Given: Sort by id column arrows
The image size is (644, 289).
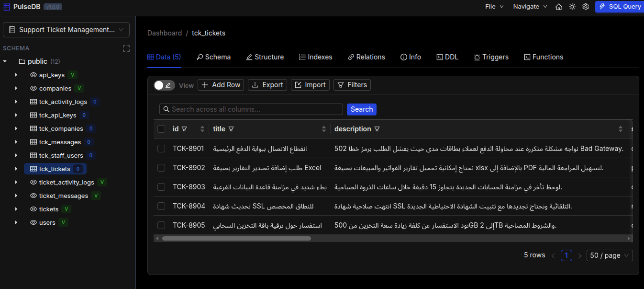Looking at the screenshot, I should click(202, 129).
